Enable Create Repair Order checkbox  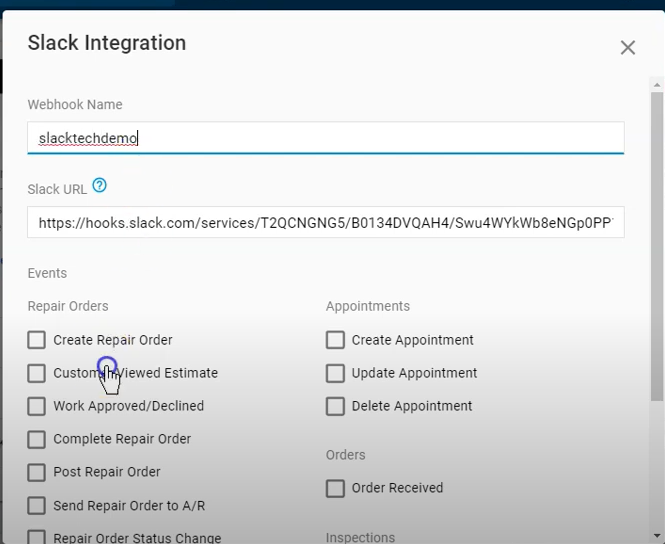point(36,340)
